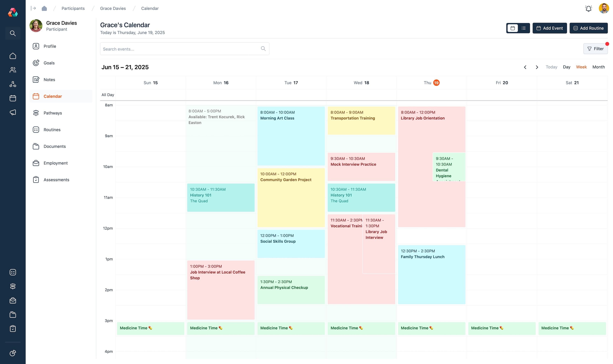Click inside the Search events field
Viewport: 613px width, 364px height.
(x=172, y=49)
